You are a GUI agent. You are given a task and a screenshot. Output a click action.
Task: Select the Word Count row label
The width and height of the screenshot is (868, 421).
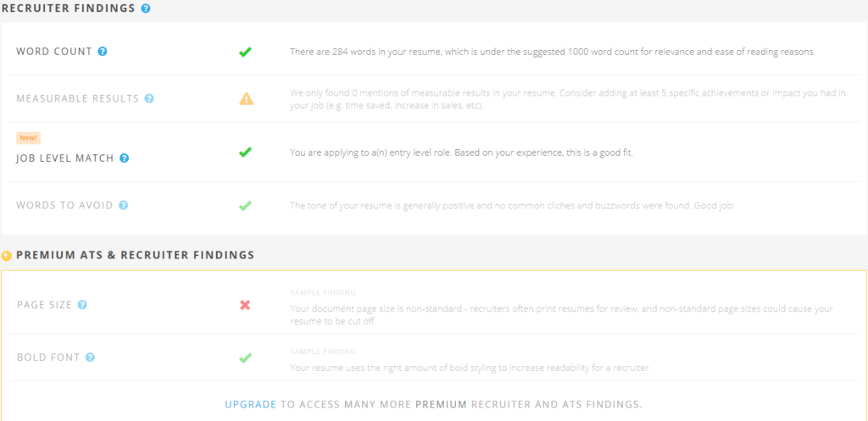click(x=54, y=52)
